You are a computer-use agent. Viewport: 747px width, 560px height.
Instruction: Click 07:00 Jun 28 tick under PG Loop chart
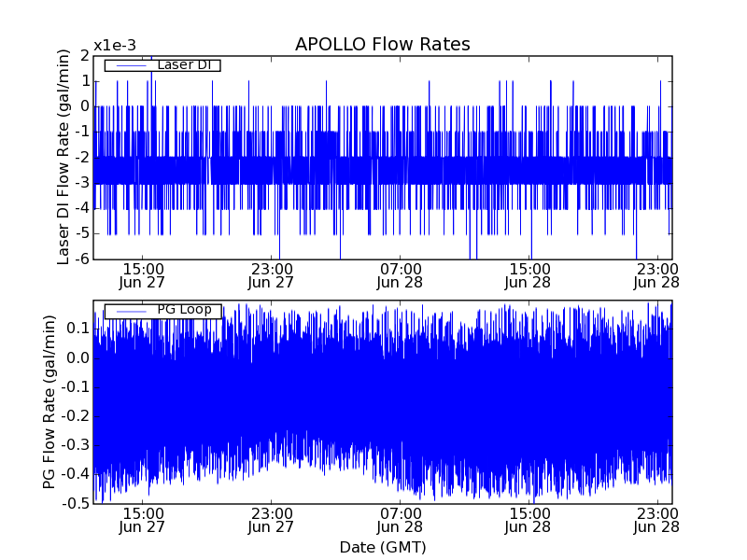coord(400,521)
